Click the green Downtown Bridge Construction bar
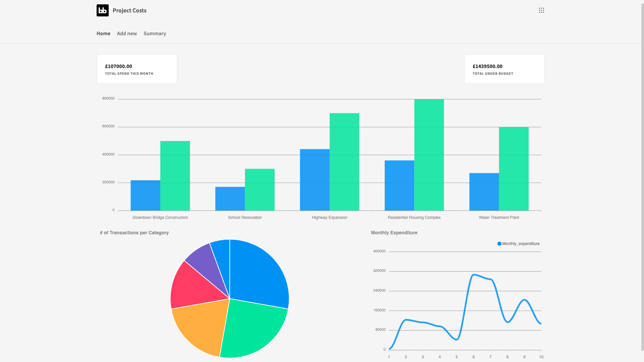Screen dimensions: 644x362 tap(175, 176)
